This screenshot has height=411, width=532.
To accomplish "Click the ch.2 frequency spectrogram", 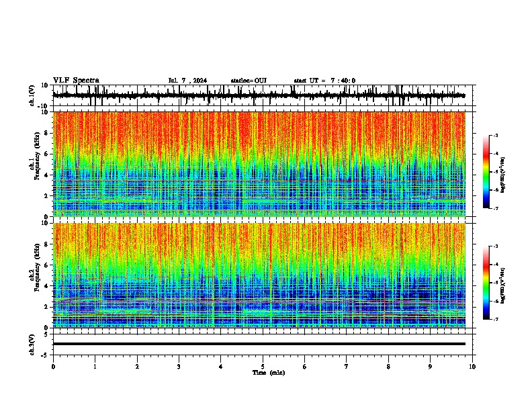I will pos(259,275).
